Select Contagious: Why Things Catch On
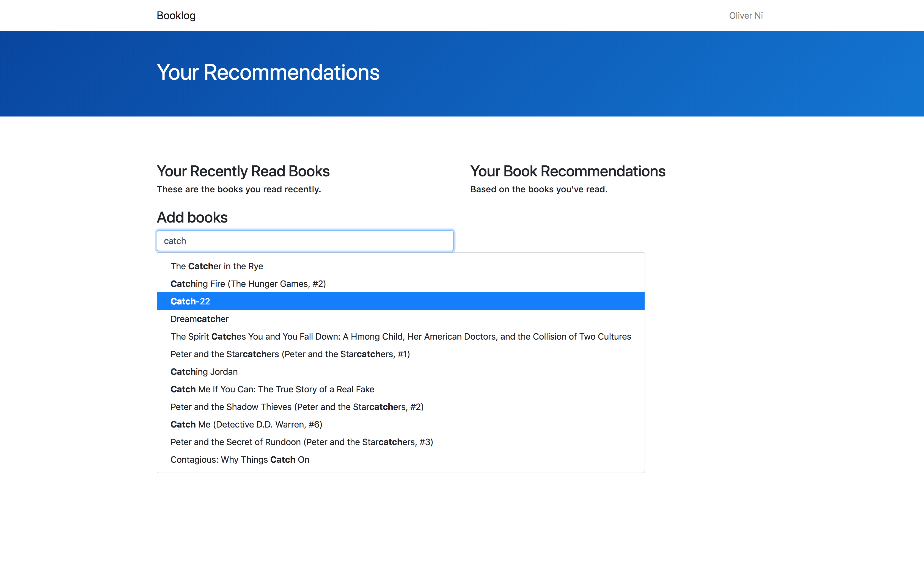Screen dimensions: 924x577 coord(240,459)
